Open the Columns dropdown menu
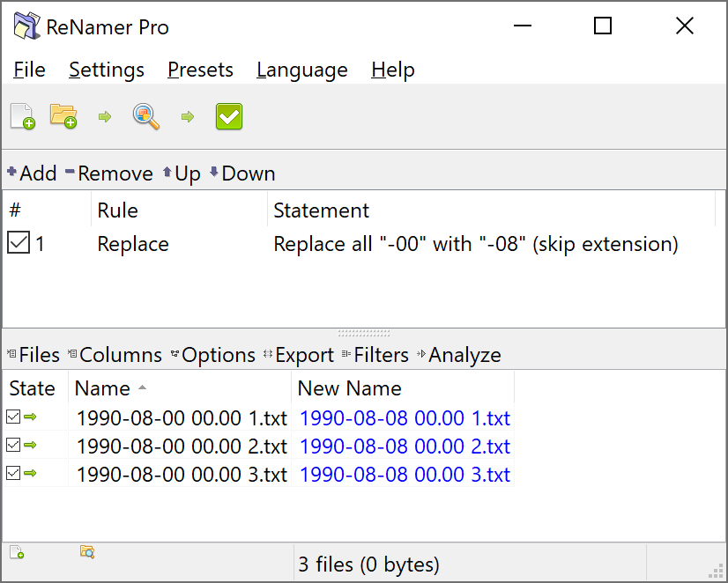 coord(115,355)
